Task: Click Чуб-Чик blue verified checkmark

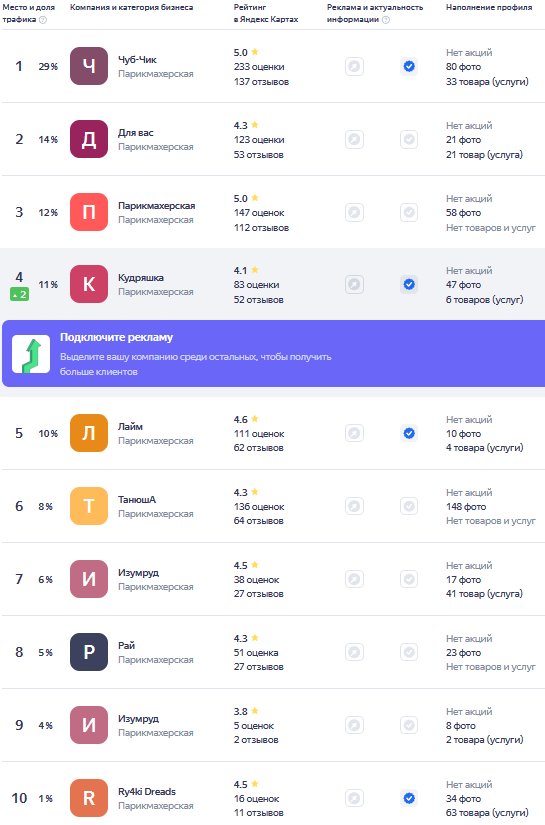Action: (409, 66)
